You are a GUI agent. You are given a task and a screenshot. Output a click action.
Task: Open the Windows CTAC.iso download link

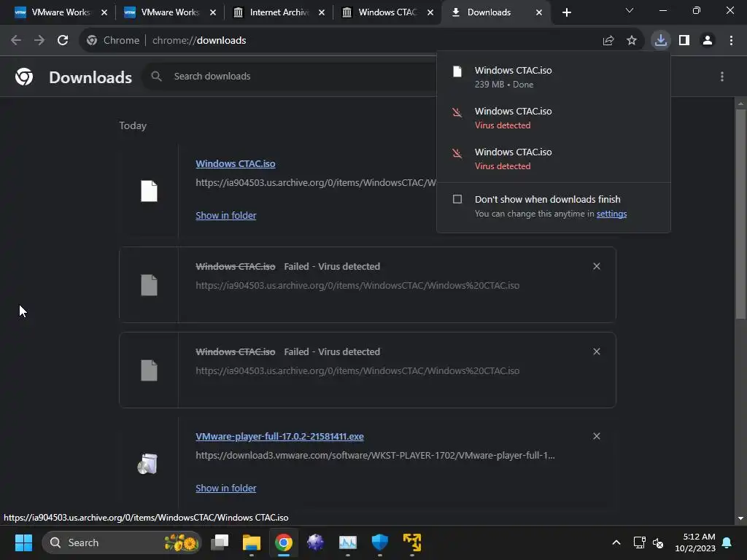coord(236,163)
